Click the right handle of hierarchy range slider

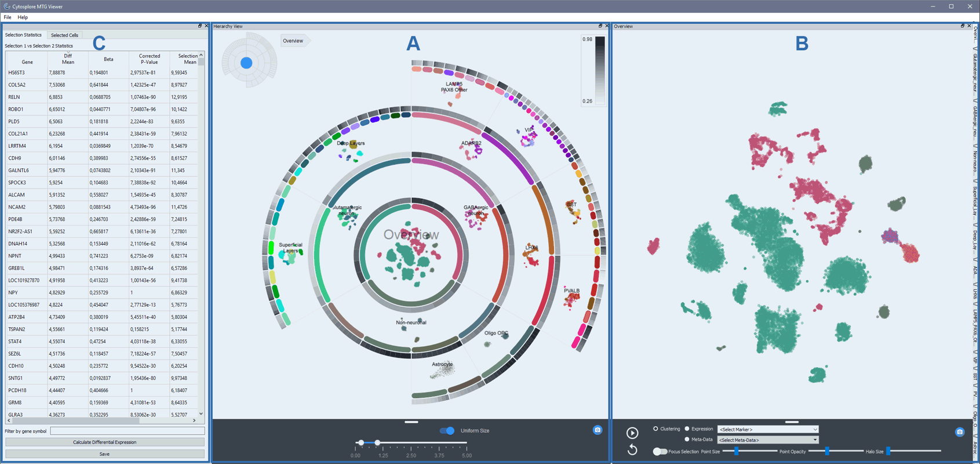tap(377, 443)
